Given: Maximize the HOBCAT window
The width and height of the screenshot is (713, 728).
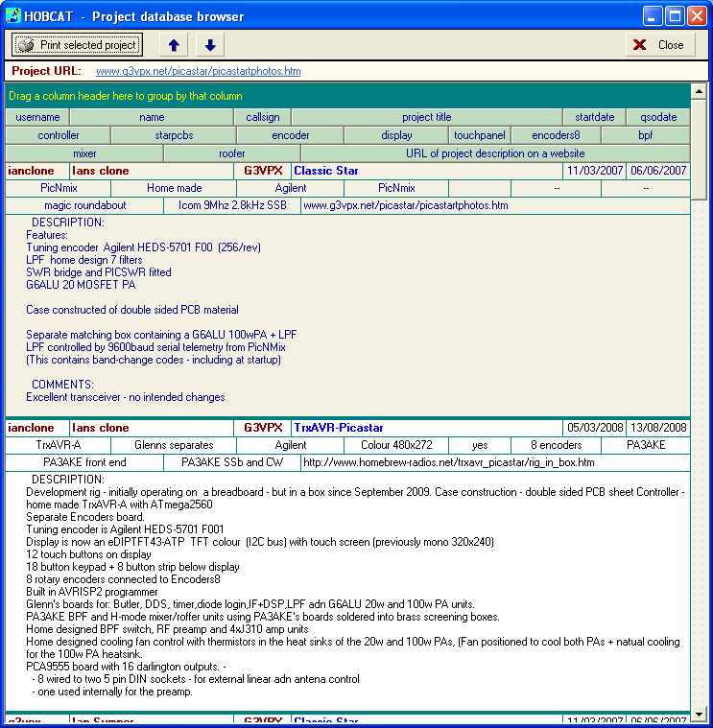Looking at the screenshot, I should [x=675, y=16].
